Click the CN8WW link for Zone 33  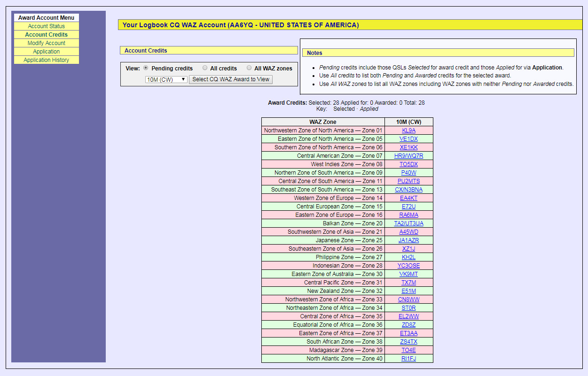[408, 299]
